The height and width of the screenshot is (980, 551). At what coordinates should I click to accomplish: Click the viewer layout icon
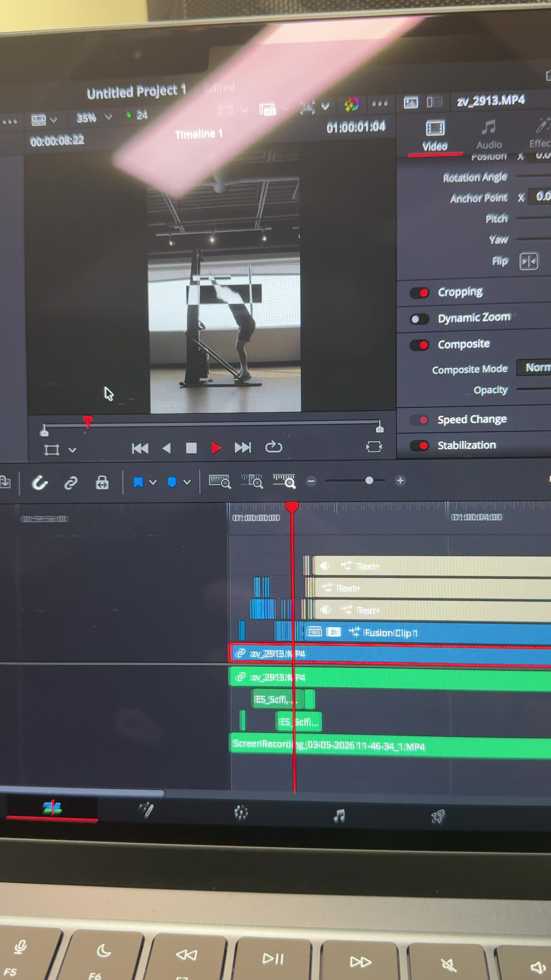pyautogui.click(x=39, y=120)
